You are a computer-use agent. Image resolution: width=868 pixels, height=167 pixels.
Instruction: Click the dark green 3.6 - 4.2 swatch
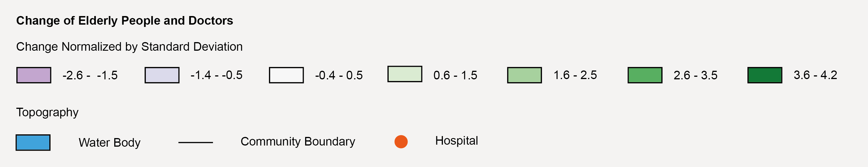pyautogui.click(x=765, y=75)
